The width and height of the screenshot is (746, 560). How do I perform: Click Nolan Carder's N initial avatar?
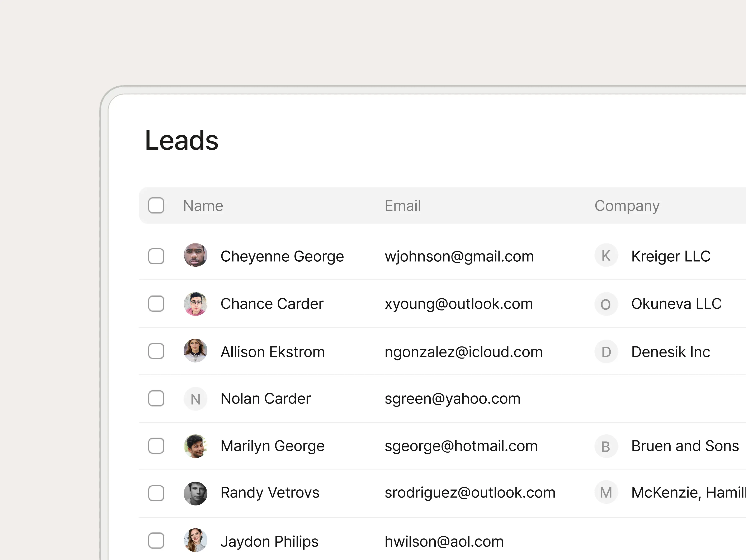(195, 399)
